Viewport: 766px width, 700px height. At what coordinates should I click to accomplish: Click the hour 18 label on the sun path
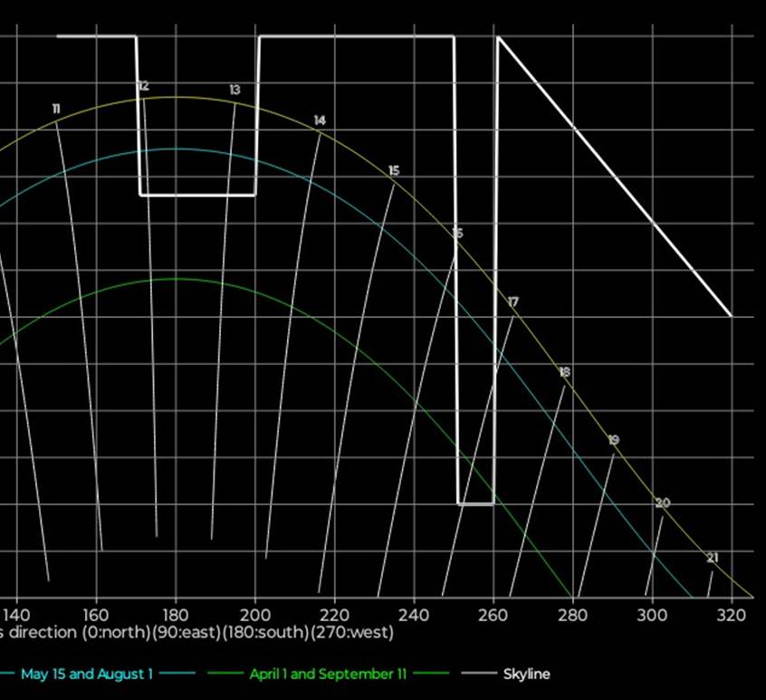[564, 372]
